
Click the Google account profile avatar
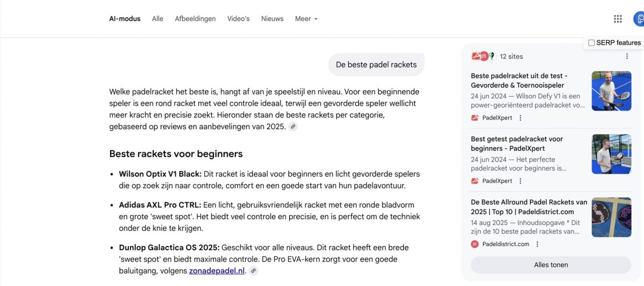(638, 19)
